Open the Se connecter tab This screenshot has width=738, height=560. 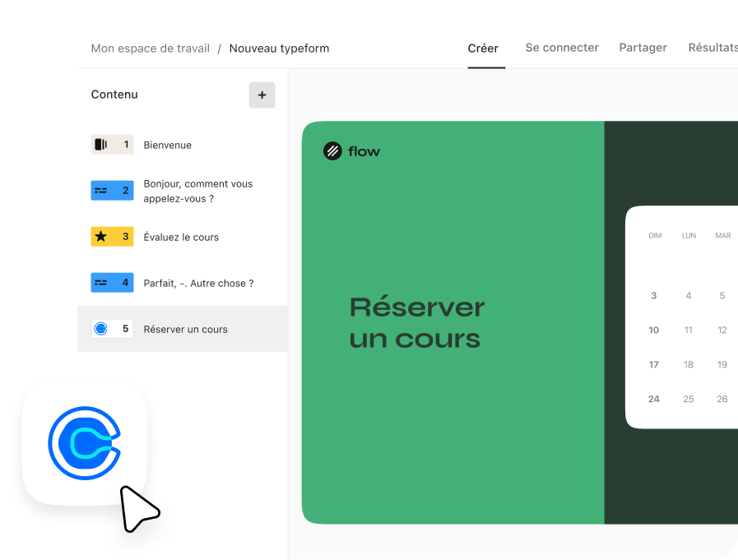(x=562, y=48)
